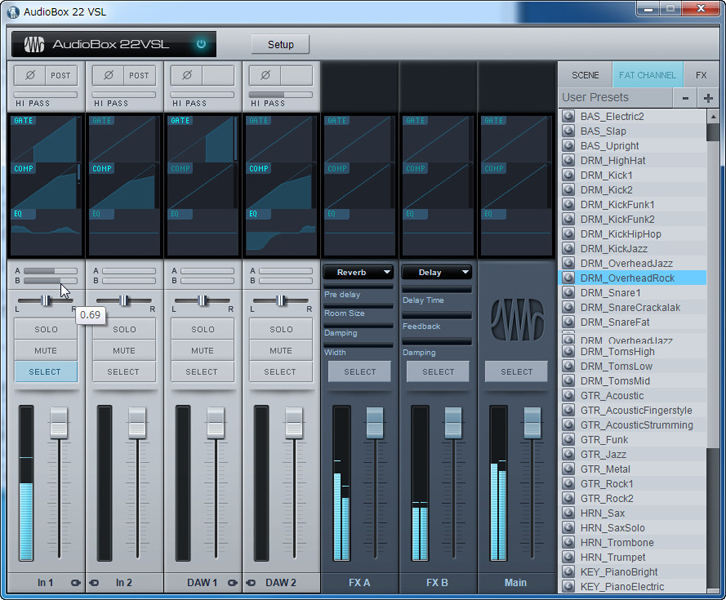The width and height of the screenshot is (726, 600).
Task: Click the icon beside DRM_TomsLow preset
Action: 568,366
